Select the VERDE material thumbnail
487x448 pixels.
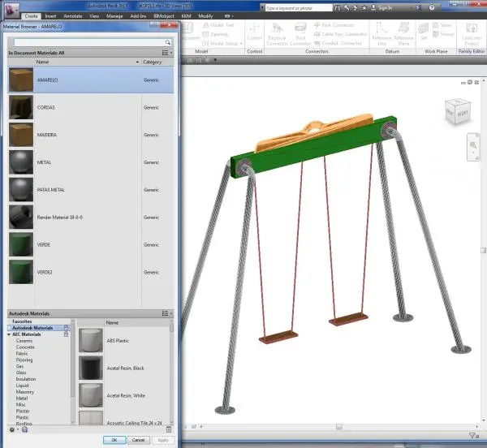(21, 244)
